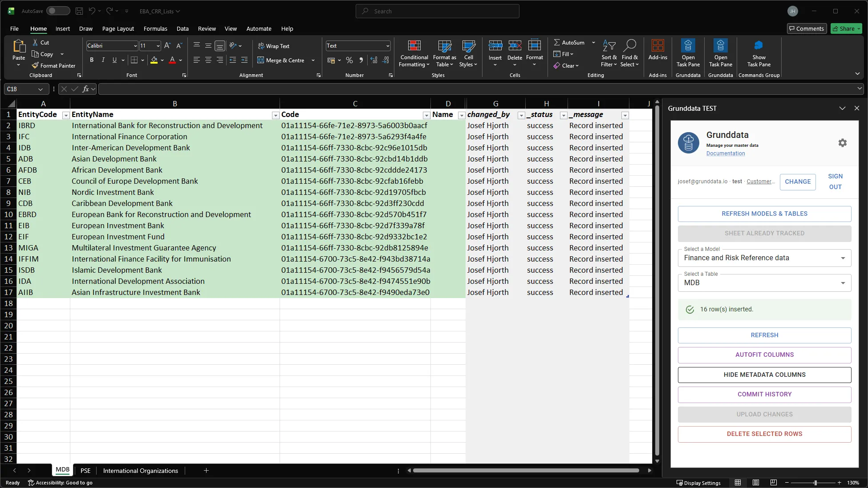Toggle Bold formatting
868x488 pixels.
[92, 60]
